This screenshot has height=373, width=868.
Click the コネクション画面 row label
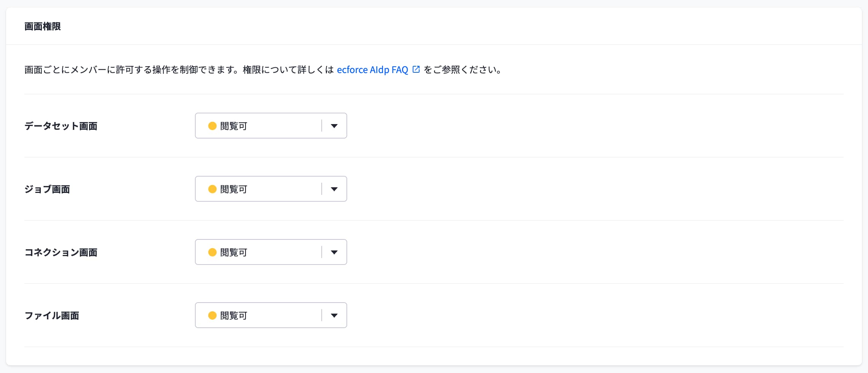tap(61, 252)
